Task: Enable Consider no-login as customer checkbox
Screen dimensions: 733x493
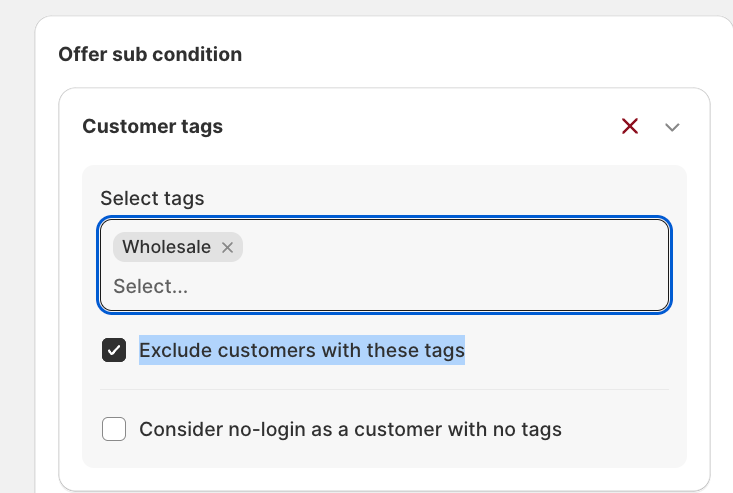Action: [x=114, y=429]
